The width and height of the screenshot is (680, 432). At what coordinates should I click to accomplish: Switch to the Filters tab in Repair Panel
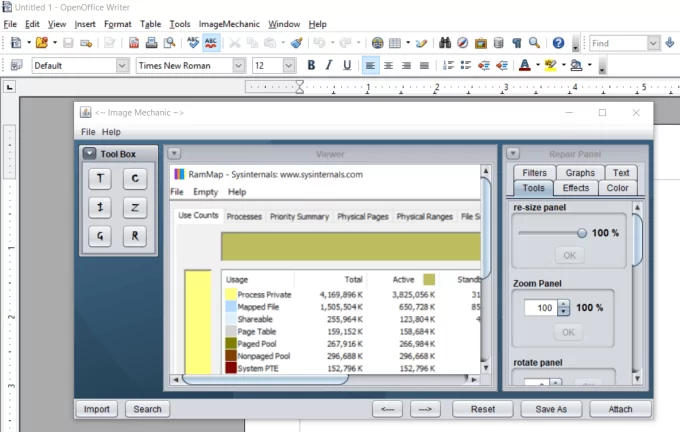(x=534, y=173)
